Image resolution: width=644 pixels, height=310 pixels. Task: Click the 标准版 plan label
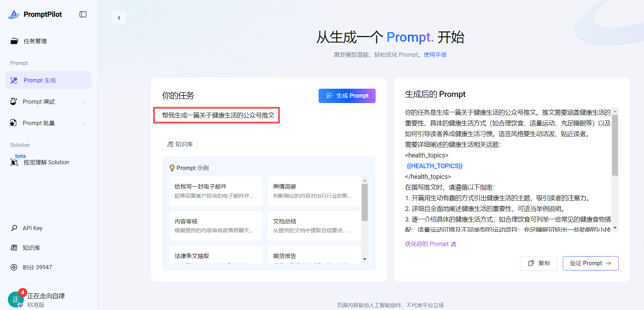point(36,305)
